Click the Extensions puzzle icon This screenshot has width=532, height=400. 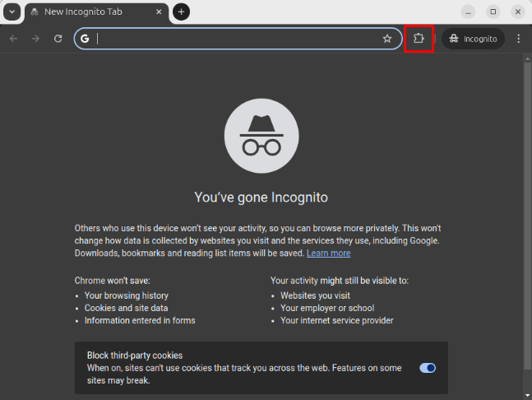coord(419,39)
